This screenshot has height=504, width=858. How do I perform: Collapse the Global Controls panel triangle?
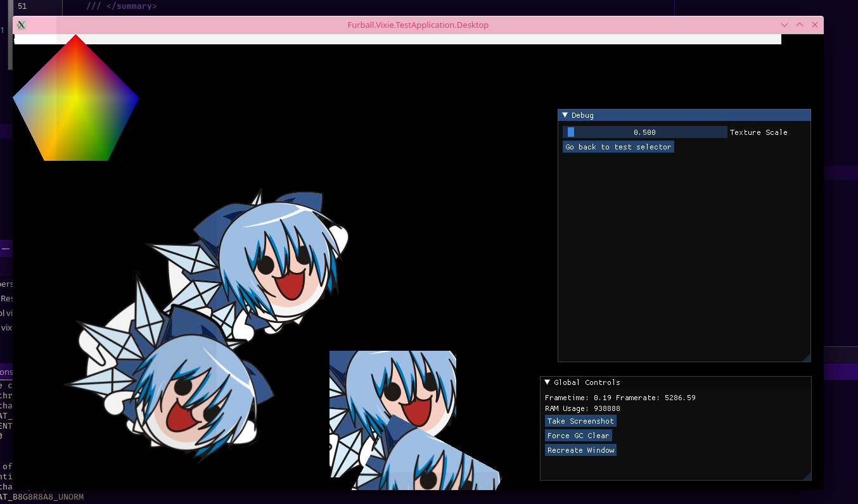[547, 382]
